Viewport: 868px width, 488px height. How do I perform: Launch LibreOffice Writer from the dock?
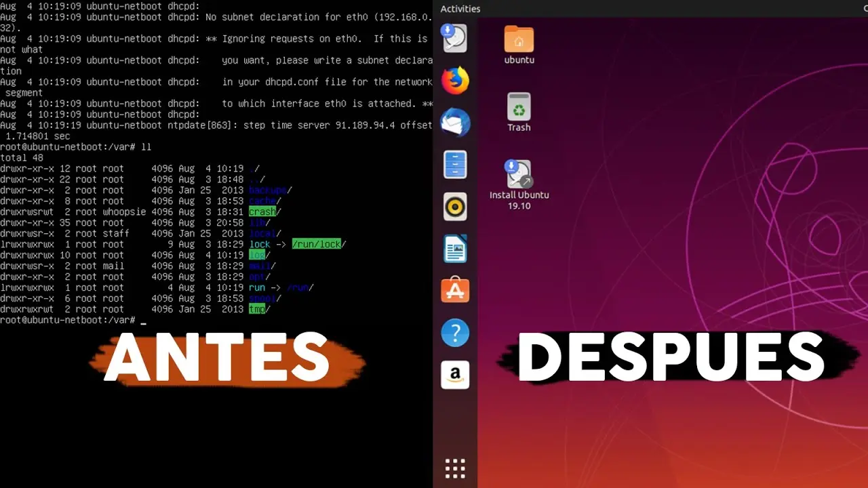pos(454,248)
